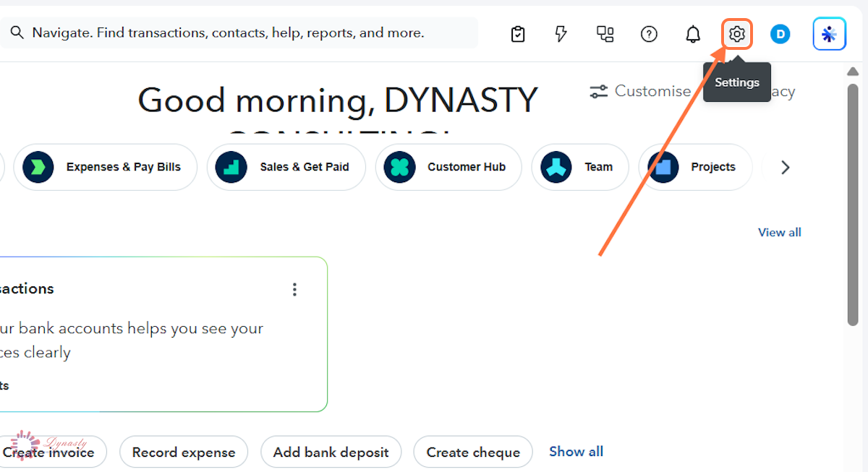
Task: Open the transactions card three-dot menu
Action: pyautogui.click(x=294, y=289)
